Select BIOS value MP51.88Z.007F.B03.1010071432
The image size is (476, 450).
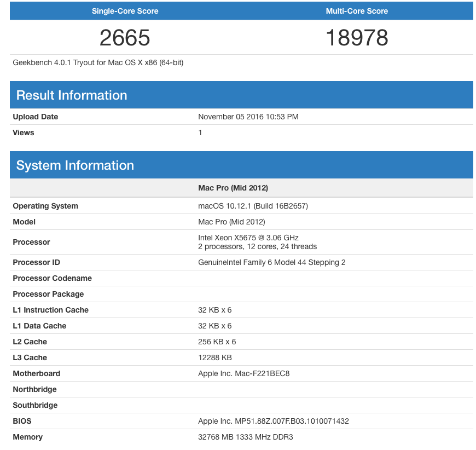pyautogui.click(x=292, y=421)
